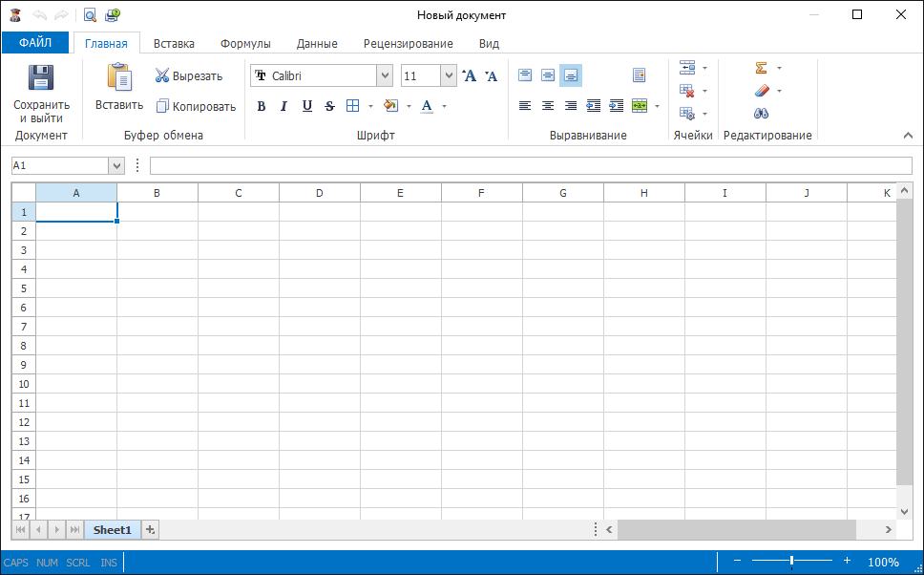Go to next sheet navigation arrow

[x=57, y=529]
